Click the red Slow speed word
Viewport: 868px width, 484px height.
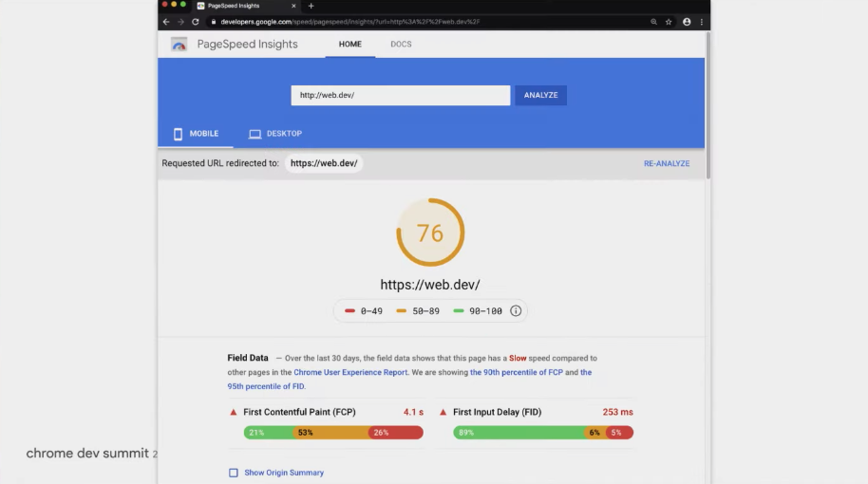[518, 359]
